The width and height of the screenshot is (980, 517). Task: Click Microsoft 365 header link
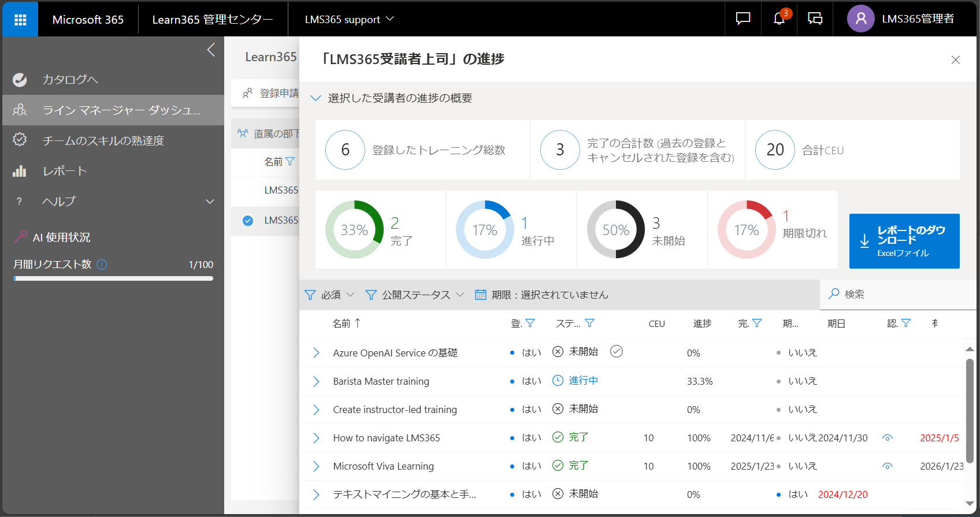click(x=88, y=20)
